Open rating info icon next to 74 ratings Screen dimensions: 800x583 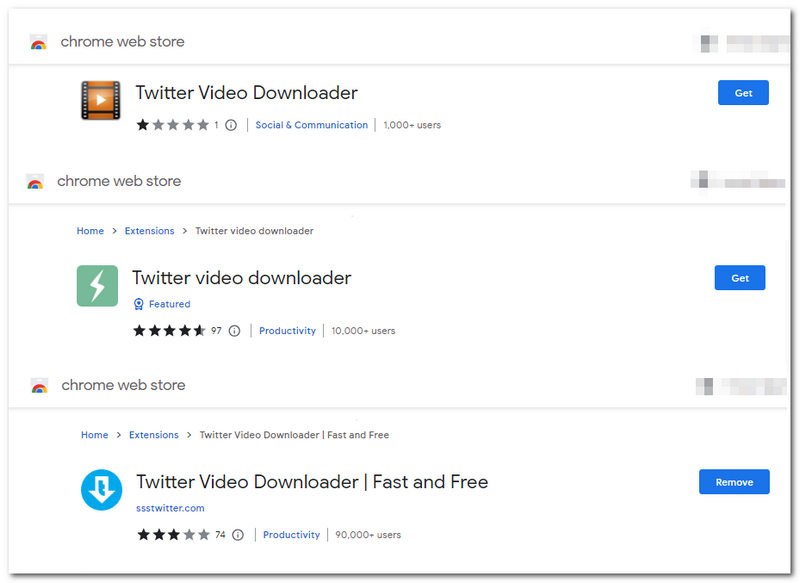coord(238,535)
